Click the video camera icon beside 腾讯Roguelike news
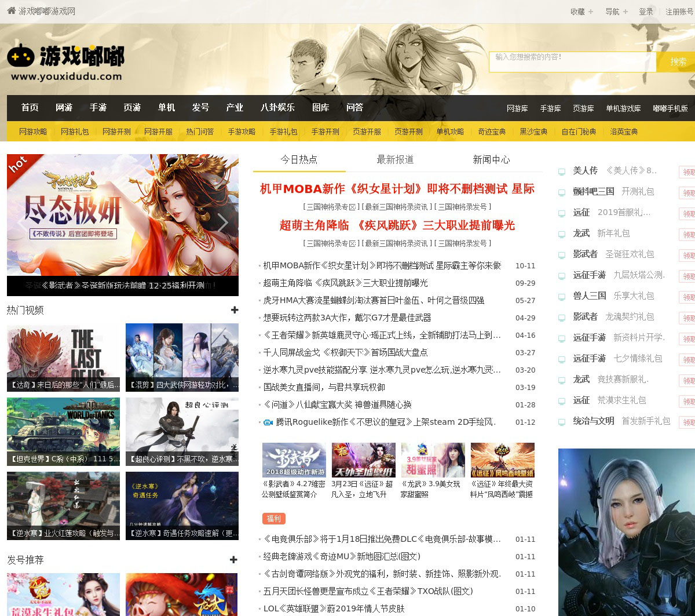The image size is (695, 616). [268, 422]
